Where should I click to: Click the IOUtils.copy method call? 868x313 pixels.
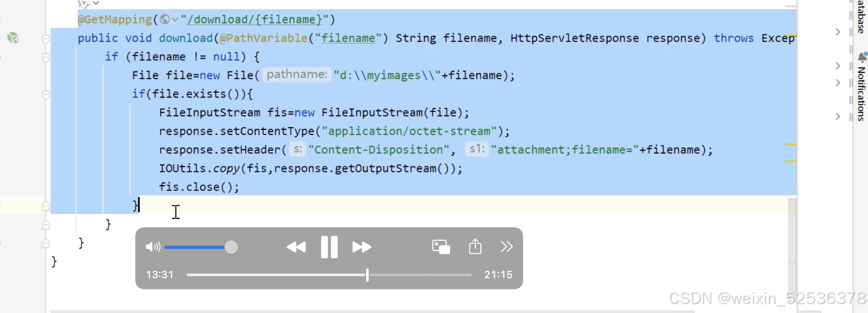(x=311, y=168)
